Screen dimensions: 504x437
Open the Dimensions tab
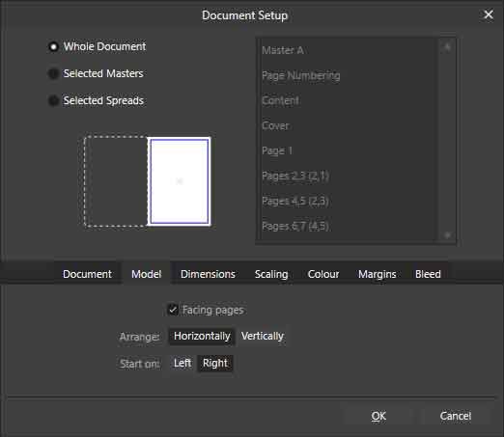point(208,274)
